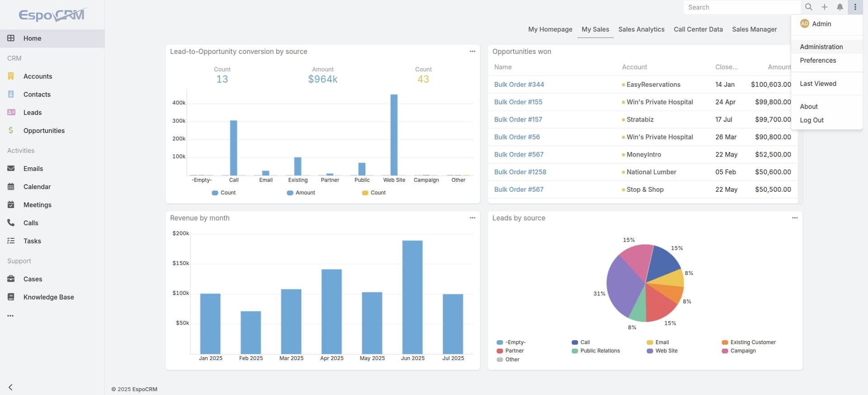Toggle the Web Site legend in Leads by source
Image resolution: width=868 pixels, height=395 pixels.
[x=662, y=351]
